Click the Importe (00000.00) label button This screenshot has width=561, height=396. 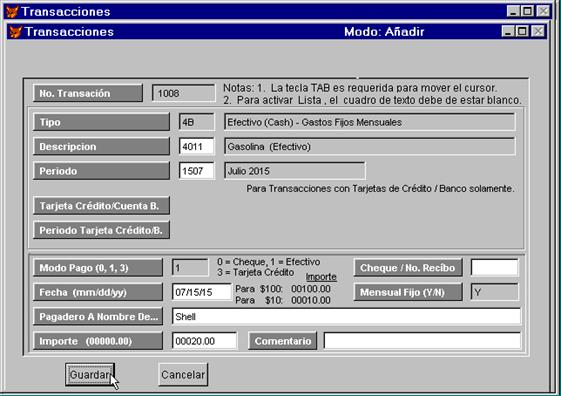point(98,341)
